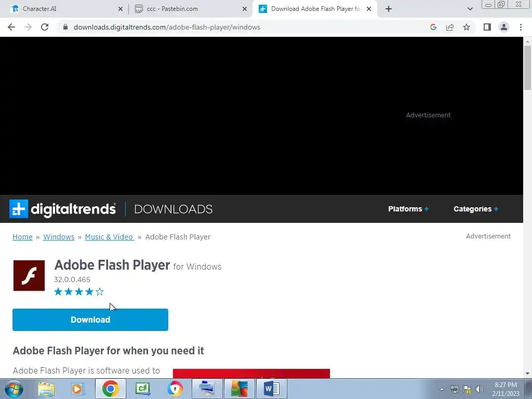Open Chrome's three-dot menu

click(x=521, y=27)
